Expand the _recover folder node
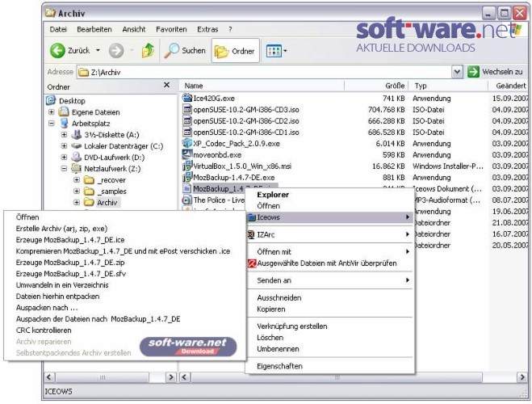This screenshot has width=532, height=404. pos(77,179)
